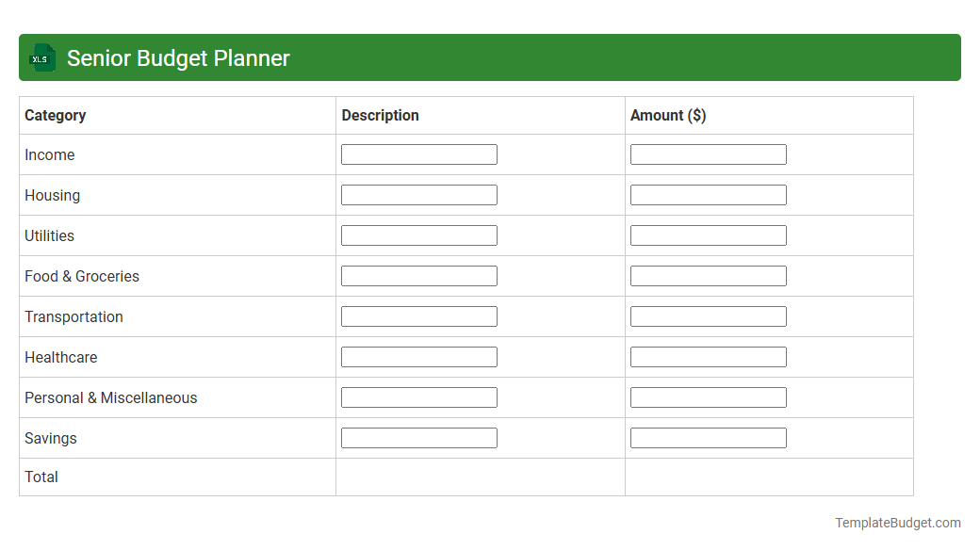Click the Income description field
Image resolution: width=980 pixels, height=550 pixels.
418,154
